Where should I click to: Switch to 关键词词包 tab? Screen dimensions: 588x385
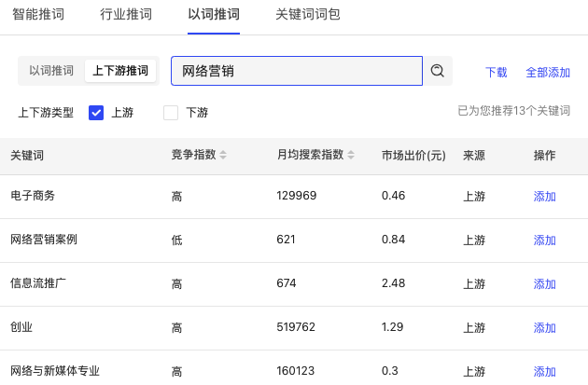308,15
